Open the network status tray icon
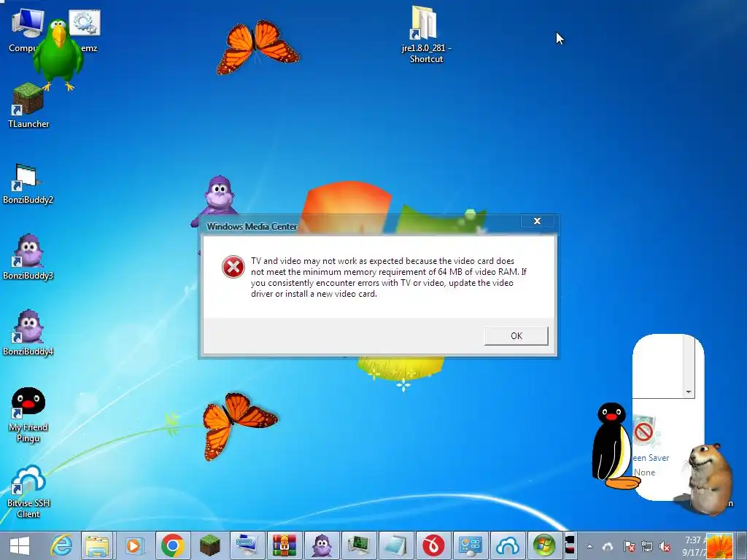This screenshot has width=747, height=560. pos(646,546)
